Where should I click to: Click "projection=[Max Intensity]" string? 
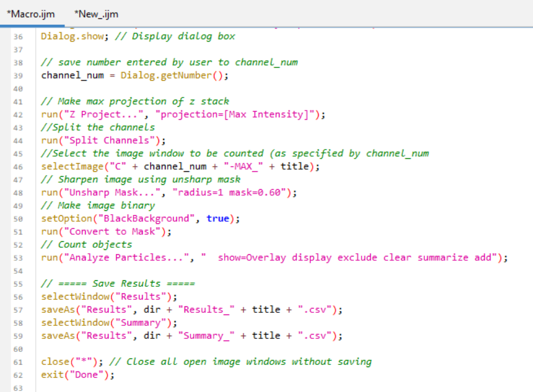point(235,114)
